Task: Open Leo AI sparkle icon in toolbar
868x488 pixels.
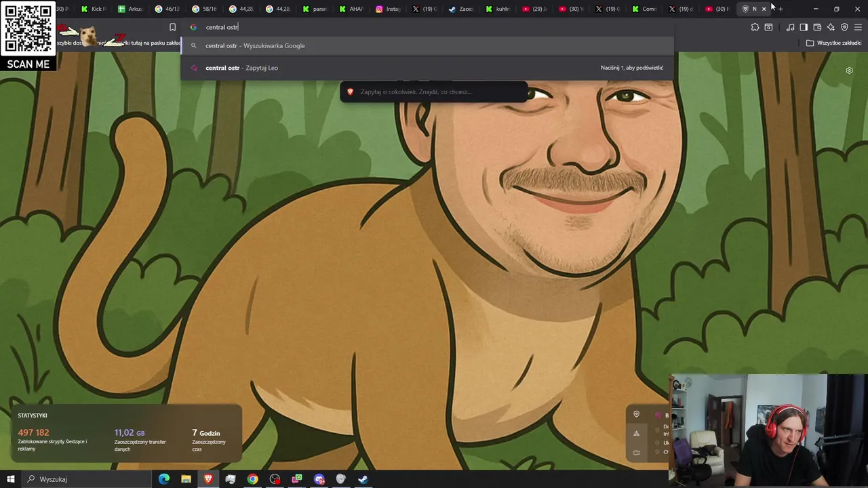Action: click(x=831, y=27)
